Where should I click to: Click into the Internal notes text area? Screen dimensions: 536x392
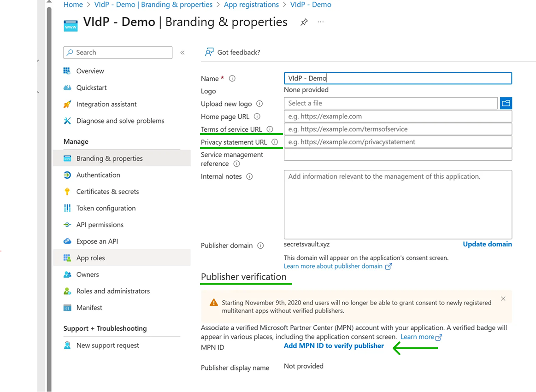(397, 204)
